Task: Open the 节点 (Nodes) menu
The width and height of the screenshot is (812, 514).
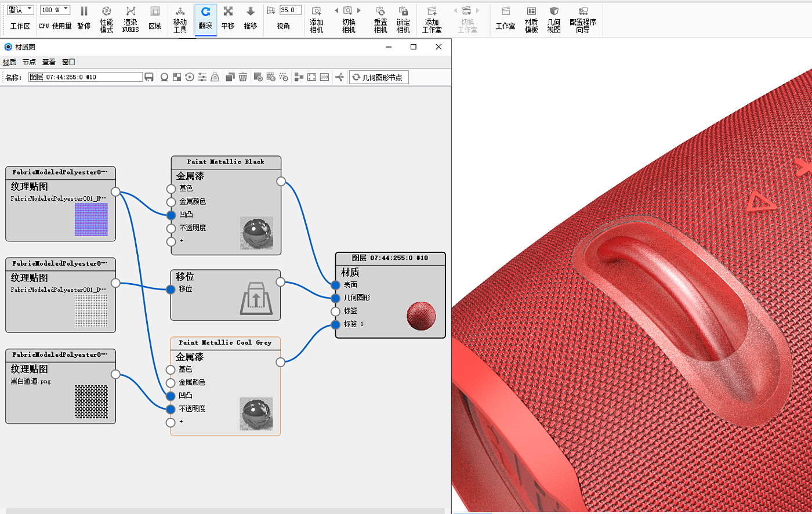Action: coord(29,62)
